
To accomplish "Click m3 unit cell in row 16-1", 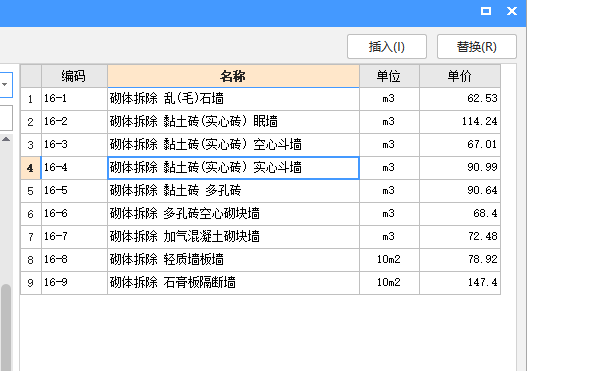I will (x=389, y=99).
